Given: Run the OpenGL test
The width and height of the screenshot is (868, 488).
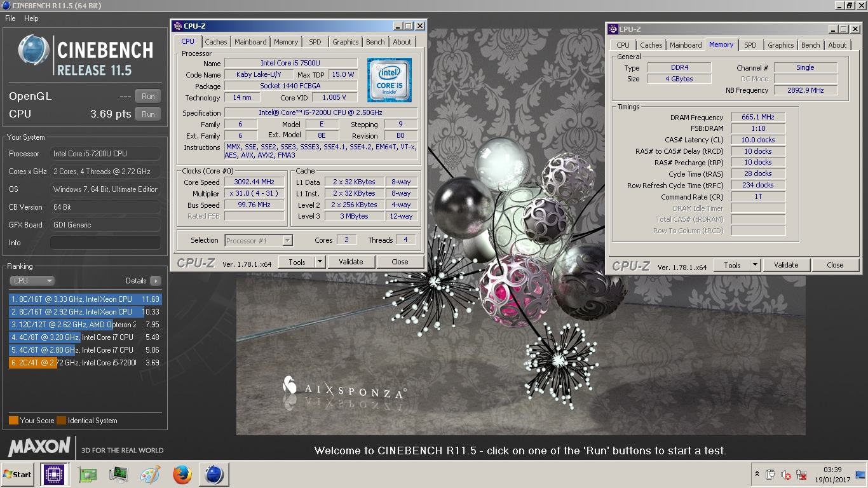Looking at the screenshot, I should [x=148, y=97].
